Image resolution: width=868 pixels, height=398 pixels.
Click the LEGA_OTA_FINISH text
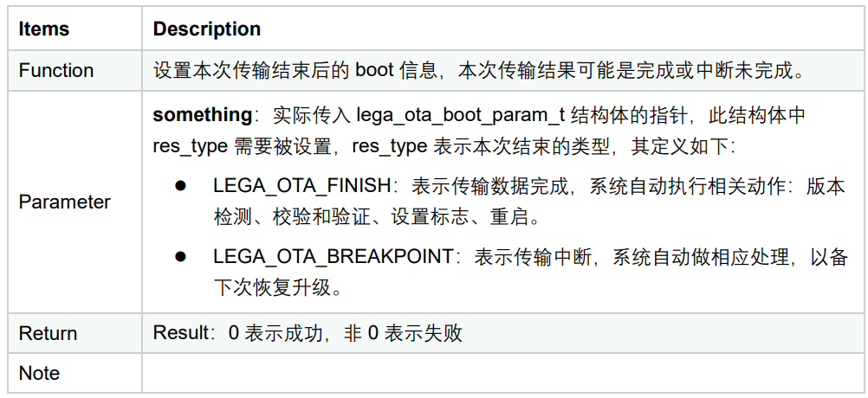(302, 186)
